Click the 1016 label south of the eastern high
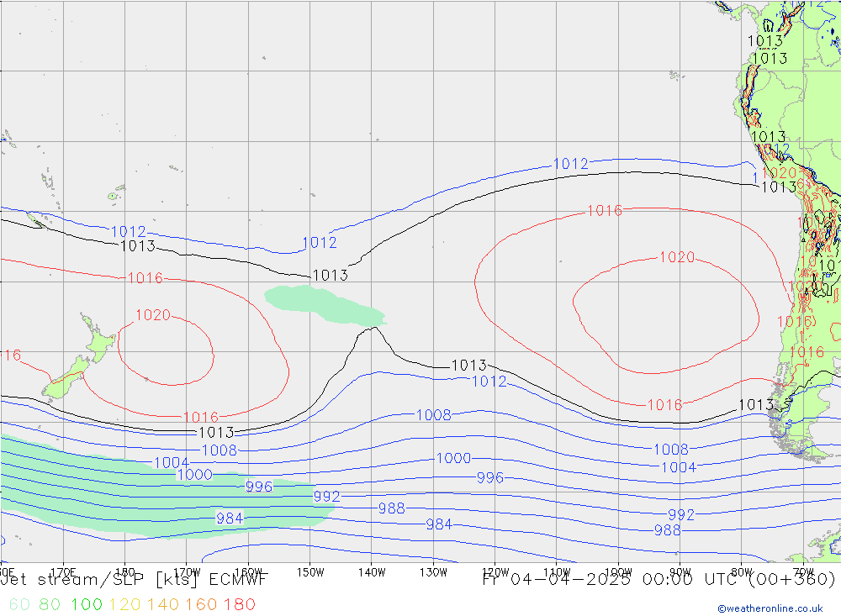The width and height of the screenshot is (841, 616). (664, 405)
